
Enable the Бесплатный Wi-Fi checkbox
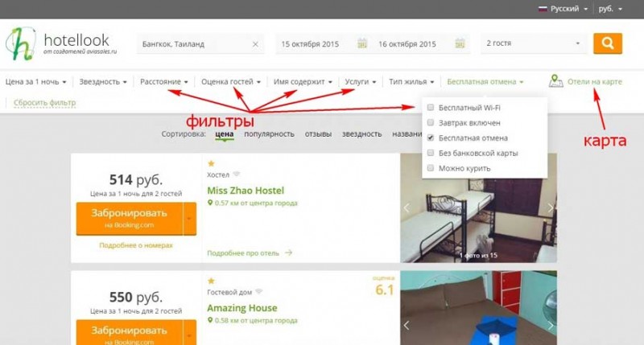[x=431, y=108]
